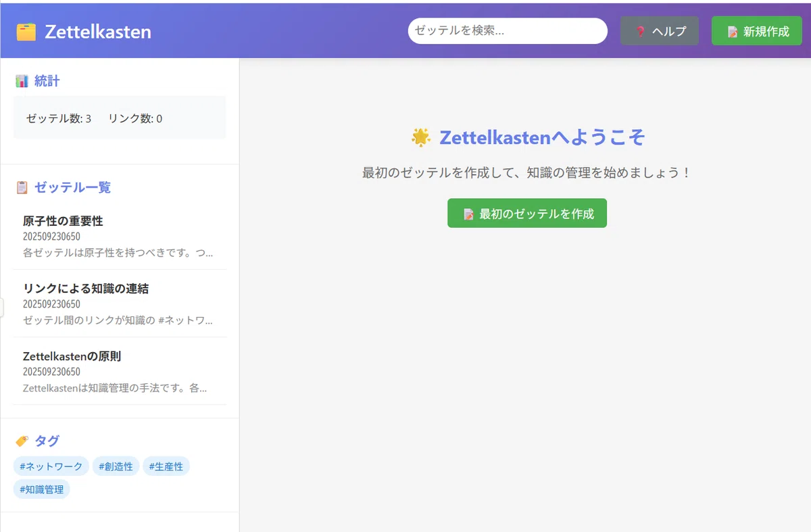Click 最初のゼッテルを作成 green button
The width and height of the screenshot is (811, 532).
[527, 213]
